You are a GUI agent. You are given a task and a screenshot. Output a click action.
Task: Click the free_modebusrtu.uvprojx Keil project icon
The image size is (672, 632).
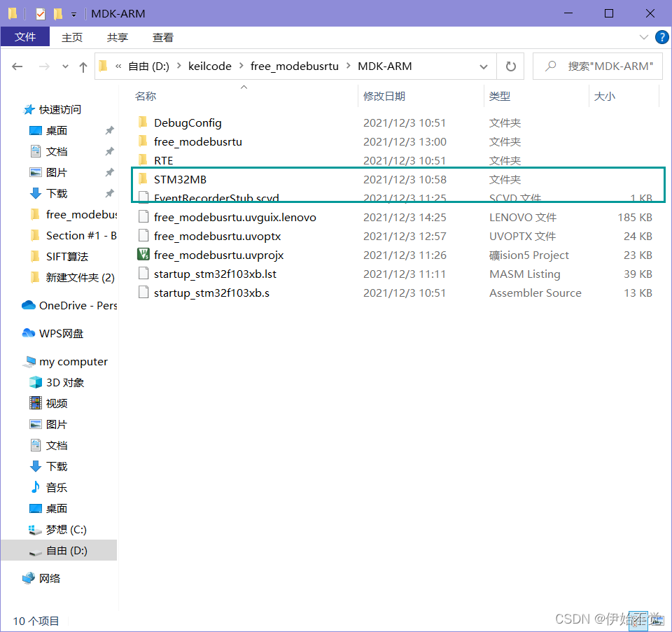point(143,255)
